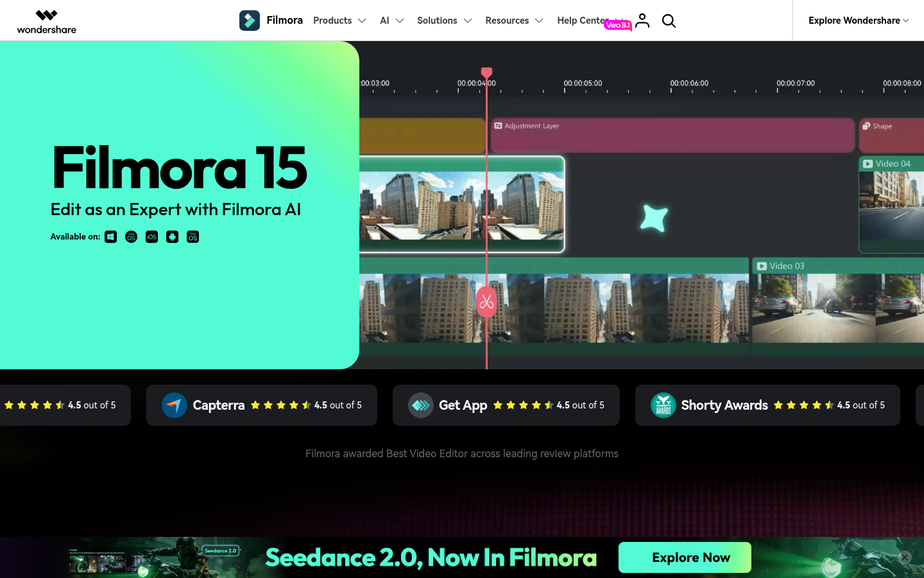Expand the Resources dropdown
The image size is (924, 578).
tap(515, 21)
